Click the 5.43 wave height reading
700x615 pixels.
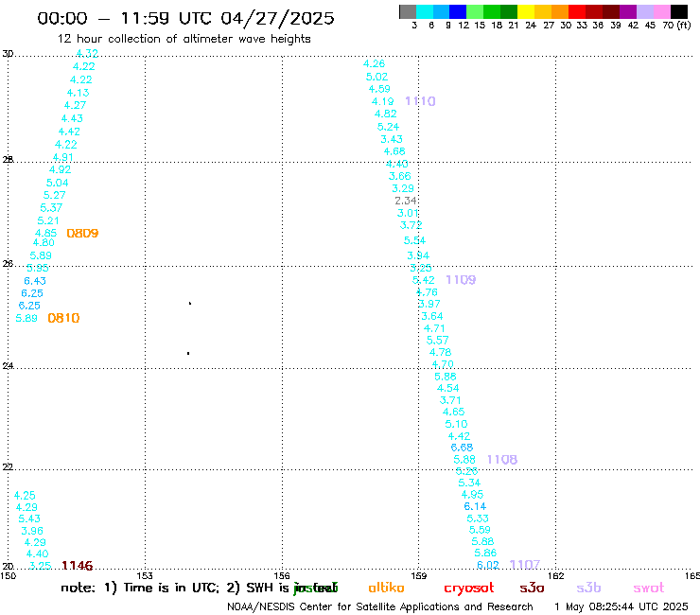29,519
